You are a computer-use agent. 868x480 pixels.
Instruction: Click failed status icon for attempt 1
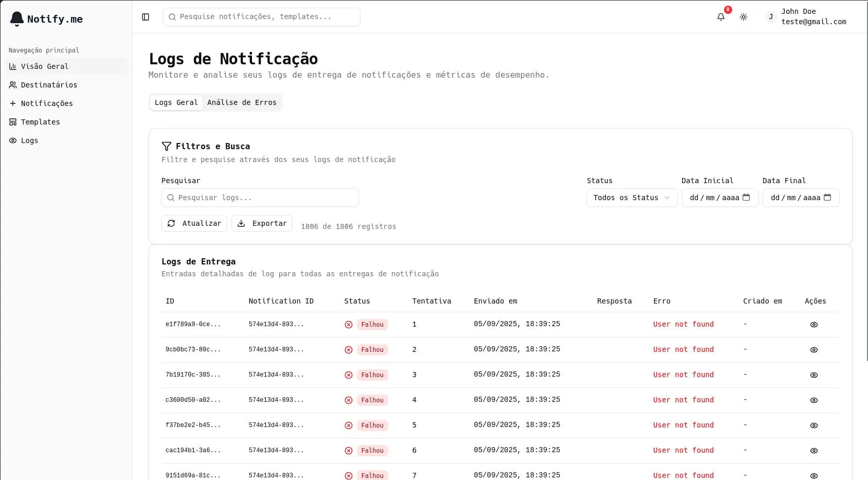click(x=349, y=325)
